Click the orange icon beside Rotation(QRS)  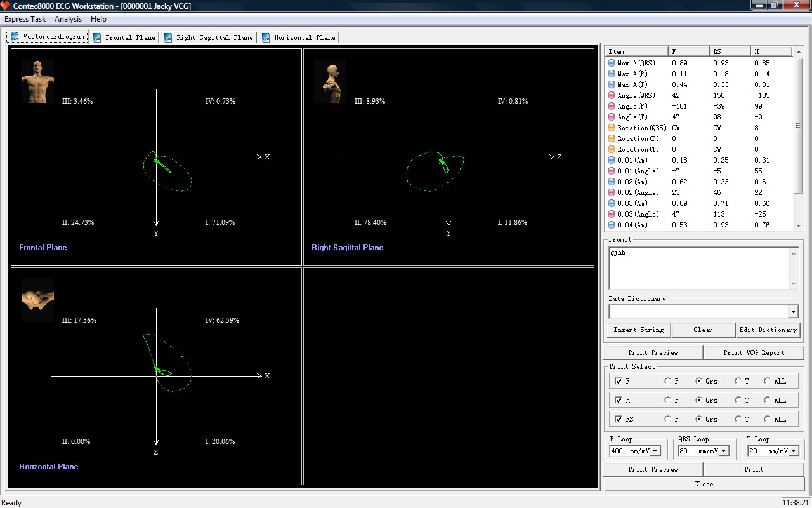tap(612, 128)
